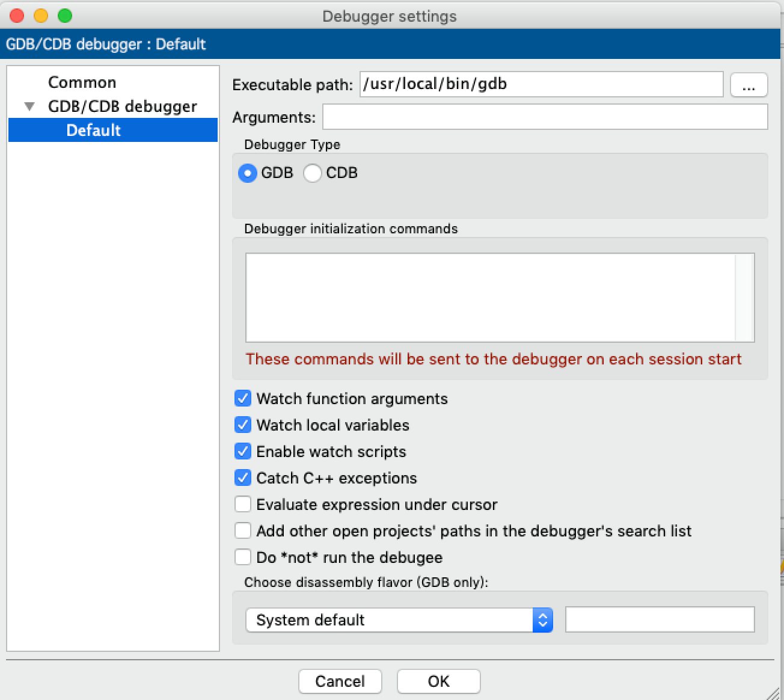The height and width of the screenshot is (700, 784).
Task: Click the Executable path input field
Action: (x=542, y=84)
